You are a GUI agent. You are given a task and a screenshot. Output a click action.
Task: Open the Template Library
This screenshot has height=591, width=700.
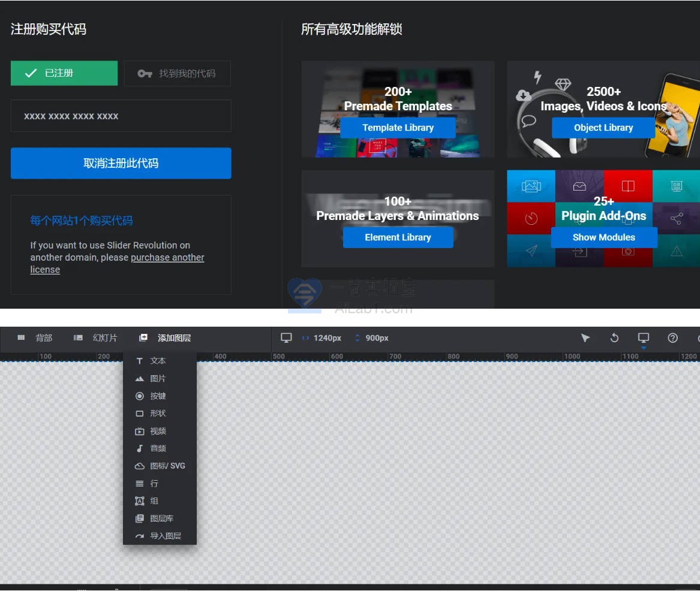click(398, 128)
